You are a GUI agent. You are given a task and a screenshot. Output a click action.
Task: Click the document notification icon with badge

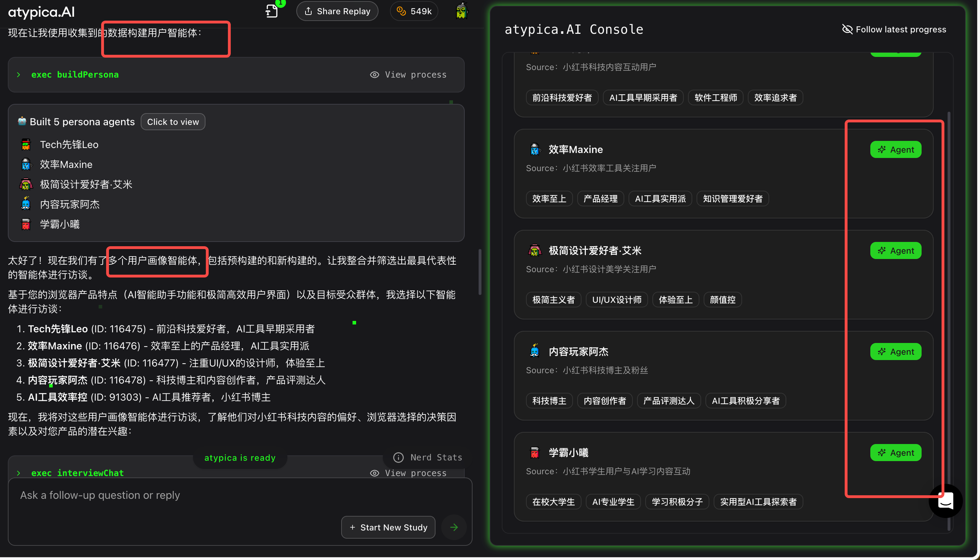(x=272, y=11)
